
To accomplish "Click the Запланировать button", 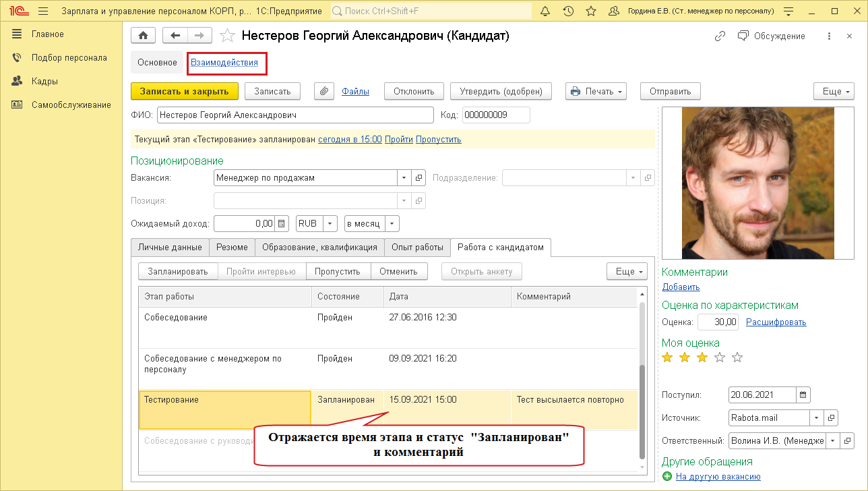I will (x=178, y=272).
